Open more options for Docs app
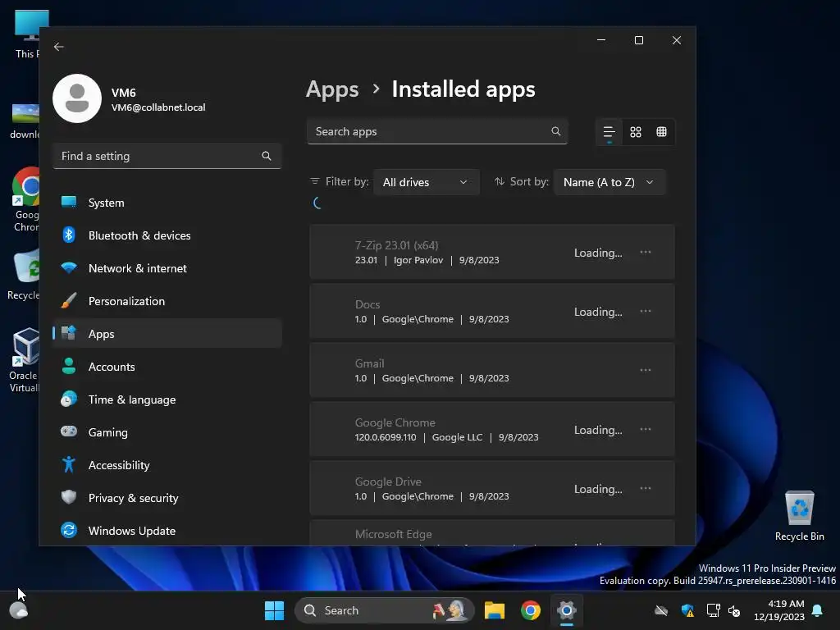Viewport: 840px width, 630px height. point(646,311)
